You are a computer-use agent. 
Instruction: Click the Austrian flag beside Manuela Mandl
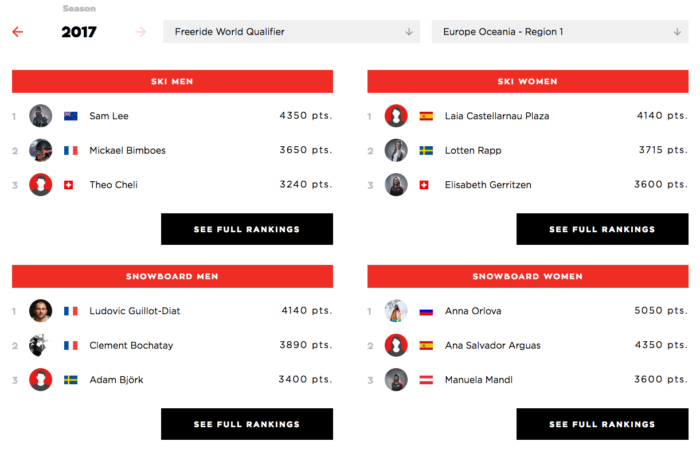click(x=426, y=380)
